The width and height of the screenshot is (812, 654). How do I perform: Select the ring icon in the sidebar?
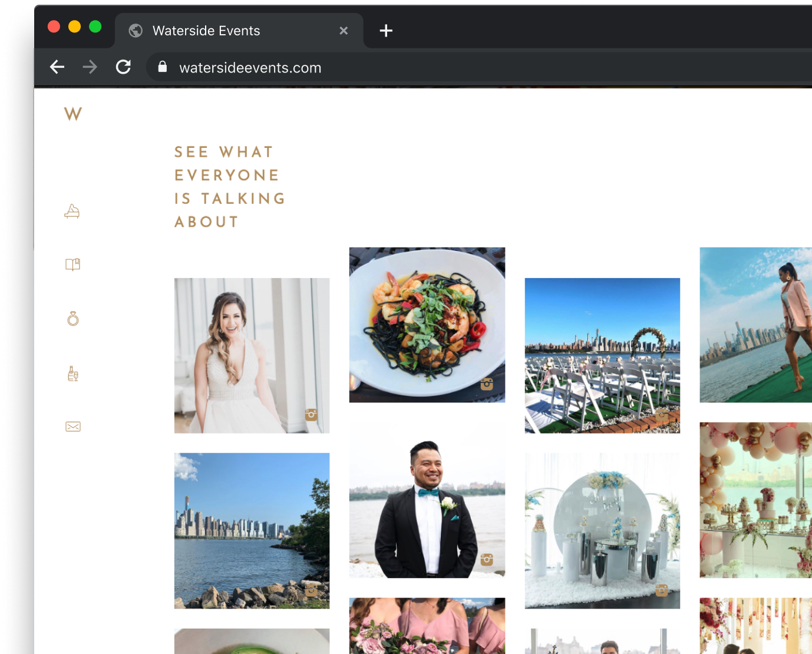pyautogui.click(x=73, y=319)
